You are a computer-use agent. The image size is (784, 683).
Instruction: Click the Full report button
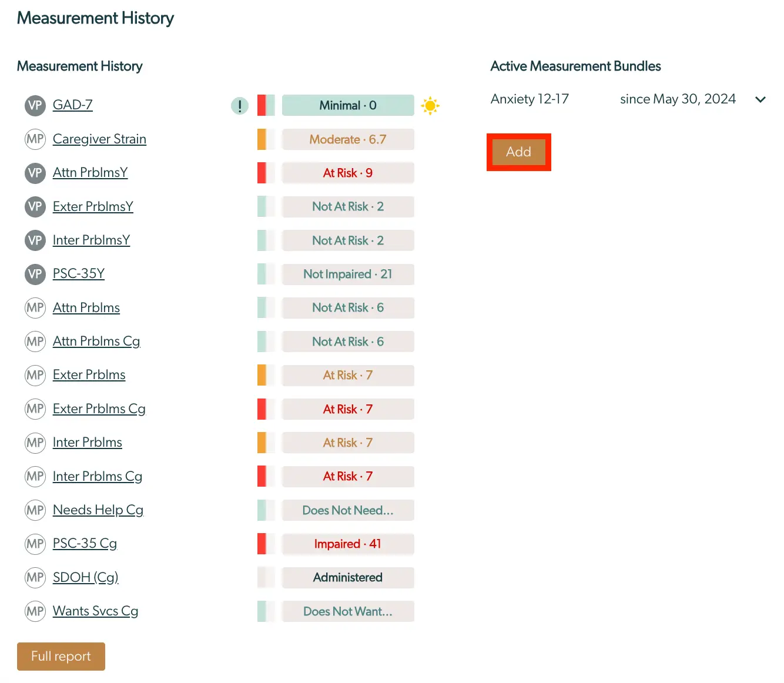tap(61, 657)
